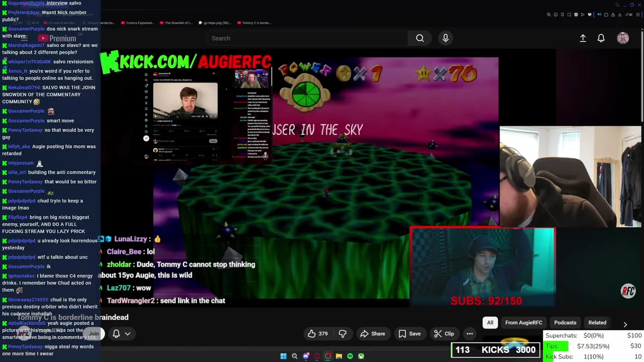The width and height of the screenshot is (644, 362).
Task: Open the more actions ellipsis menu
Action: 469,333
